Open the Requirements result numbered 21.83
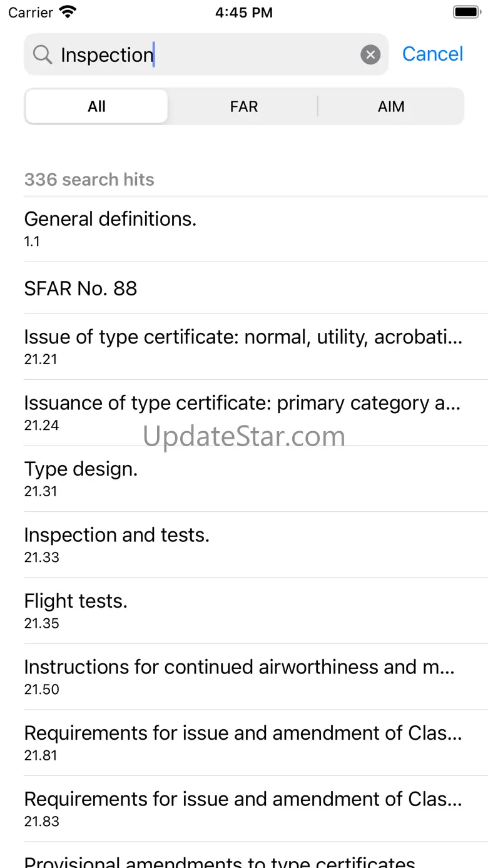488x868 pixels. point(244,809)
